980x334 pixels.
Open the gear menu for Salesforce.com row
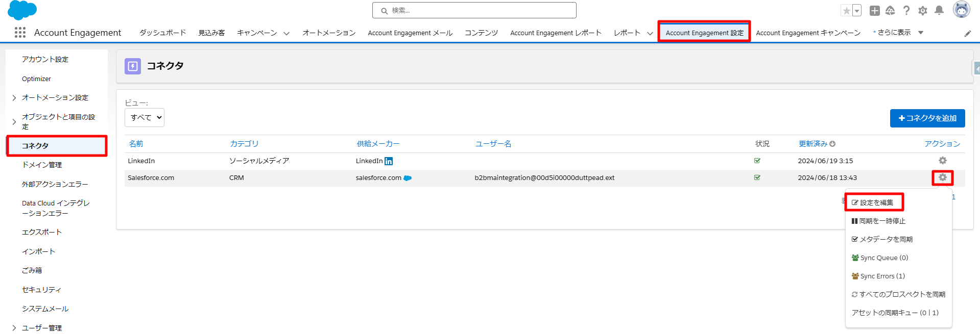[x=943, y=177]
